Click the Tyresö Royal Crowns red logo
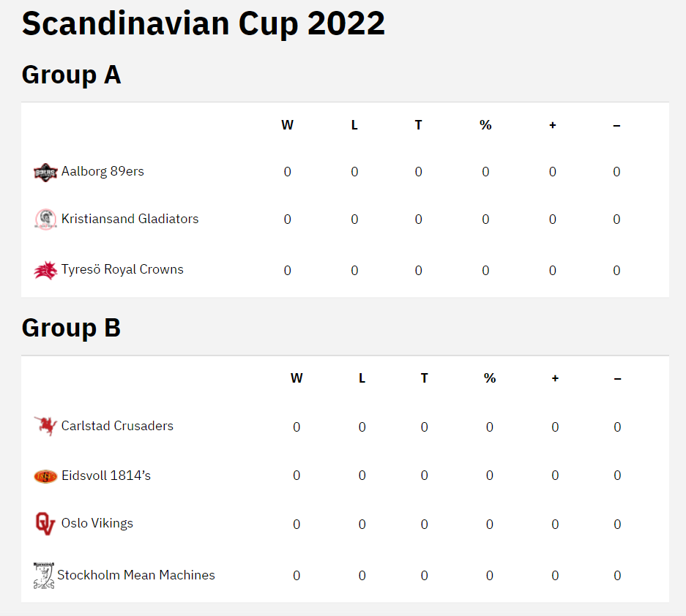686x616 pixels. [x=45, y=270]
